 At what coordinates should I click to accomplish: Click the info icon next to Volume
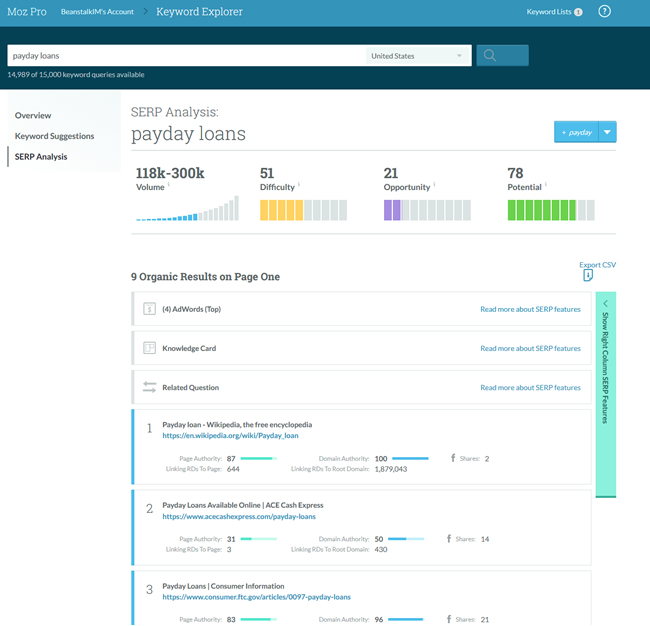[x=169, y=184]
